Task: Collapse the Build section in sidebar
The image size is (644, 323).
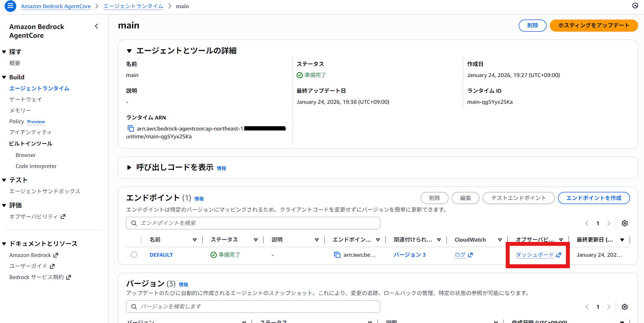Action: coord(4,77)
